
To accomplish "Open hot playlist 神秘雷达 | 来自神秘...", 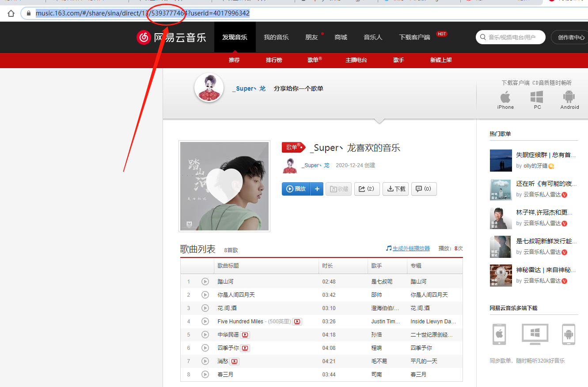I will click(546, 270).
